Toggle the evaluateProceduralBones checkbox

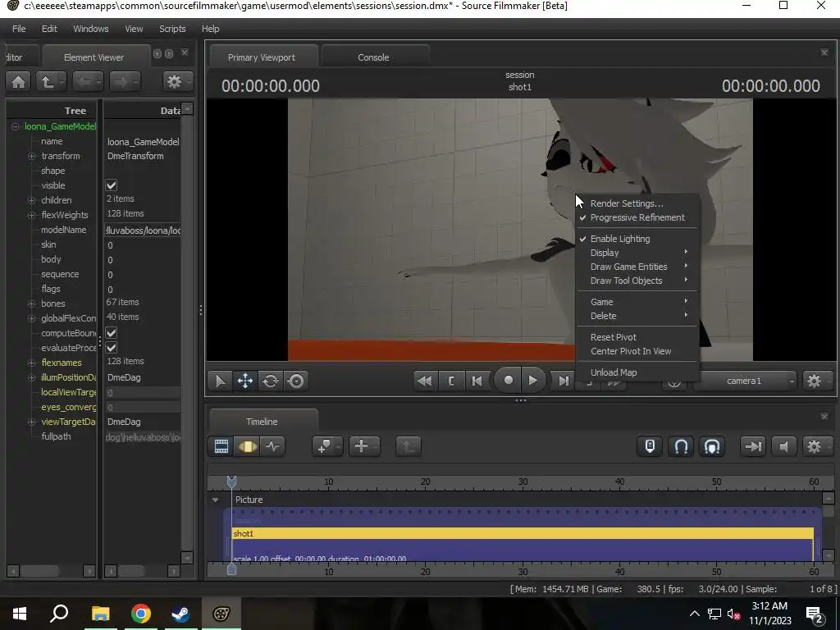[x=112, y=348]
